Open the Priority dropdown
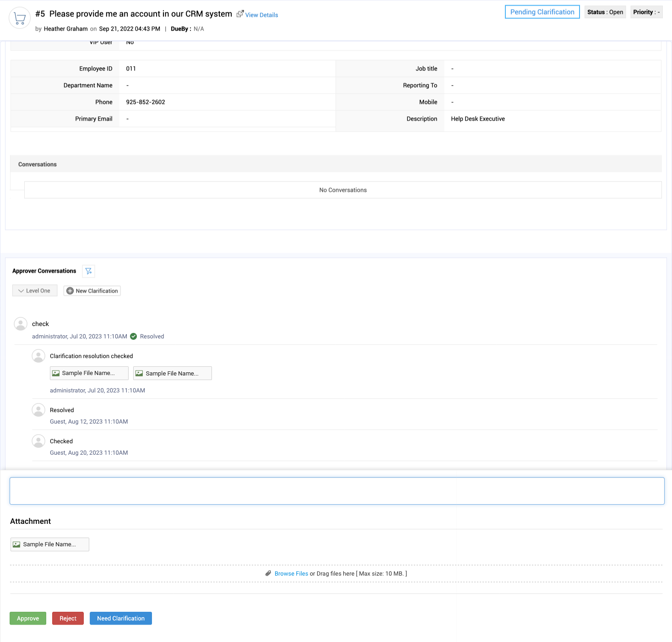 (646, 12)
